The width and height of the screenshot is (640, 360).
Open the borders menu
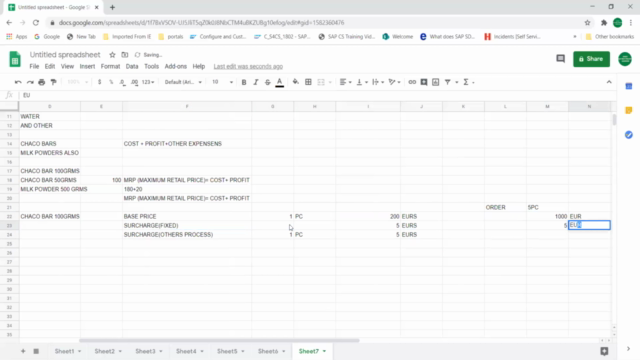click(x=308, y=82)
